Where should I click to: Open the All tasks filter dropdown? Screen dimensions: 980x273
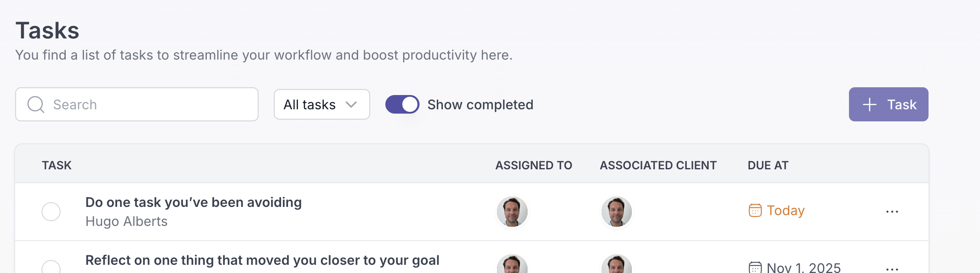tap(321, 105)
